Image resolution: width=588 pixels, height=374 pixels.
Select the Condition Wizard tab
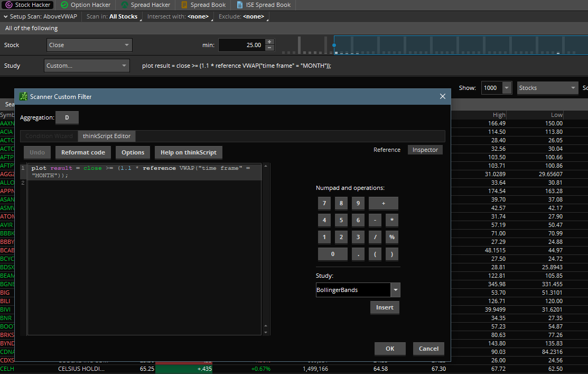click(x=49, y=136)
